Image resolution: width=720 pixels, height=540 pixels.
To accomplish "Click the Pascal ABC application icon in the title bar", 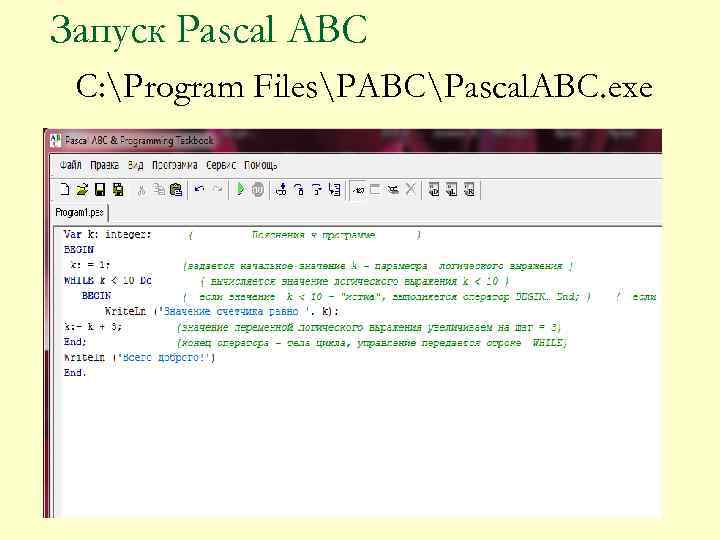I will [x=56, y=140].
